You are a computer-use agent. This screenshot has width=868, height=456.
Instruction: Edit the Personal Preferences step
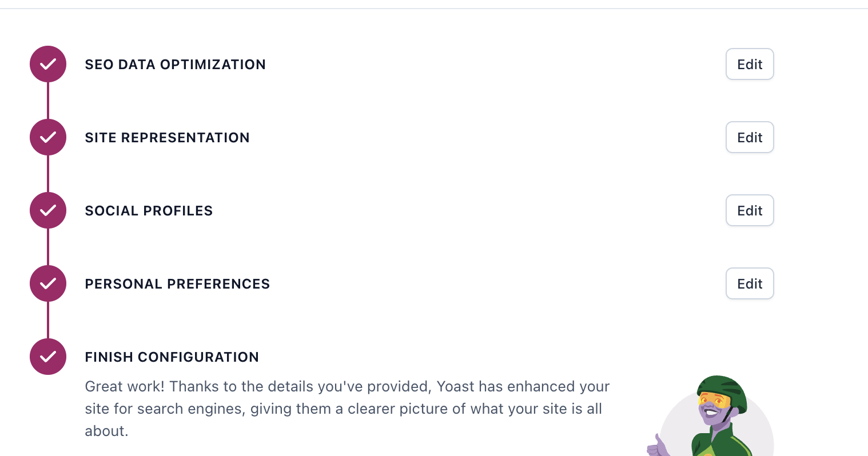click(x=750, y=283)
